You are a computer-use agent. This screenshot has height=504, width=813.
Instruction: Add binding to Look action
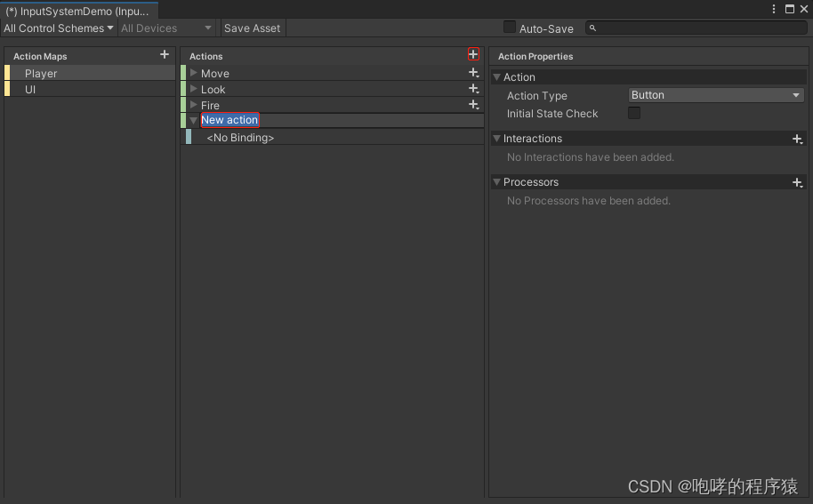473,89
